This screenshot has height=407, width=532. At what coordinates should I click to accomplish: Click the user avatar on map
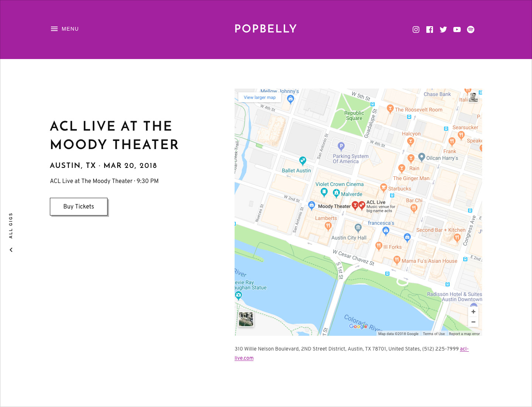pos(473,97)
